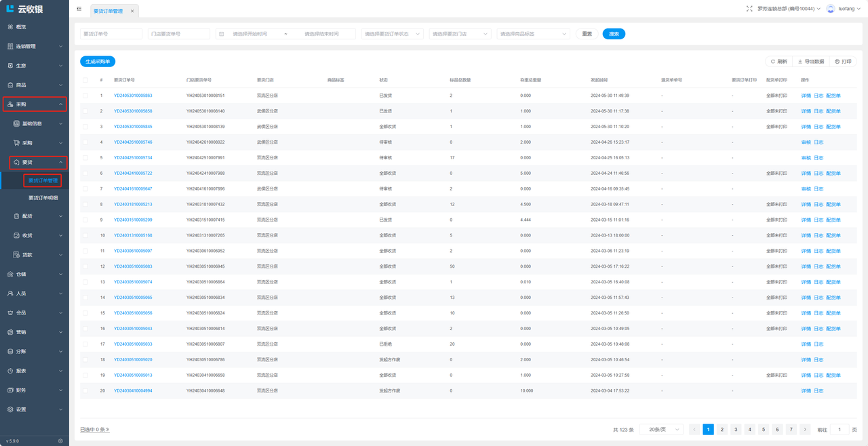Click the blue 搜索 search button
Image resolution: width=868 pixels, height=446 pixels.
click(614, 34)
